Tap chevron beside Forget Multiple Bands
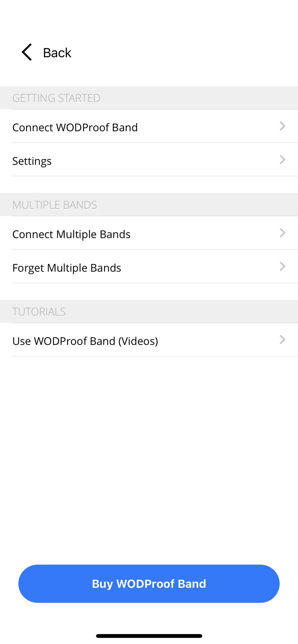Screen dimensions: 298x644 click(282, 267)
